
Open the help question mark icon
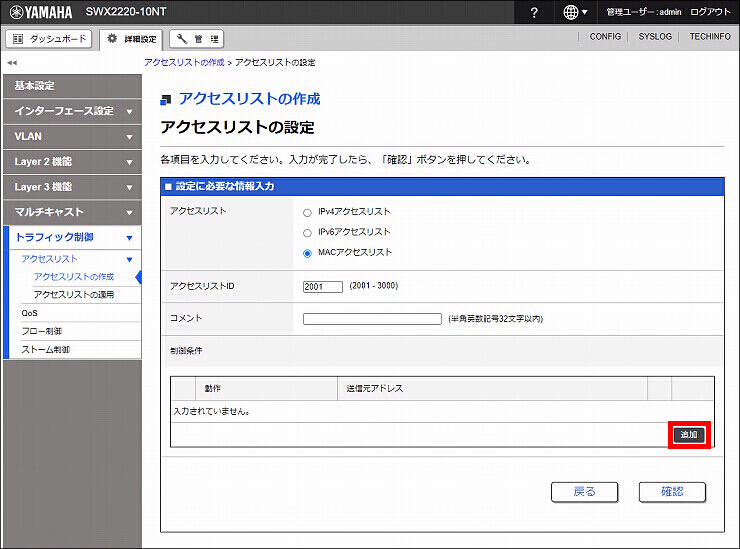click(534, 13)
